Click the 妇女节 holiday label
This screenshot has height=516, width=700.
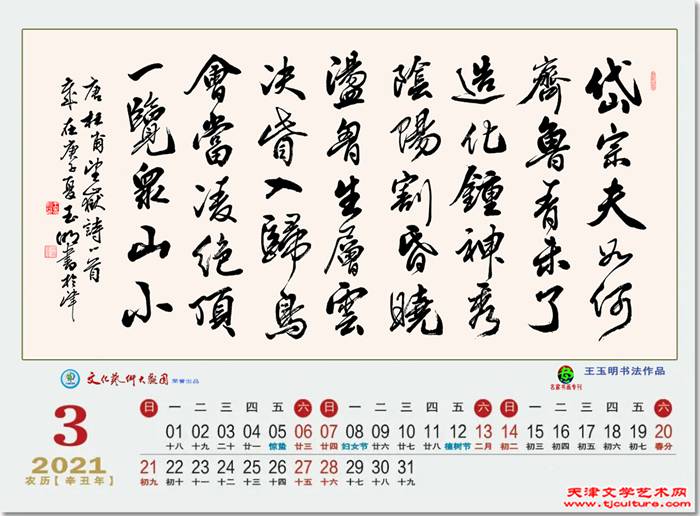point(354,446)
